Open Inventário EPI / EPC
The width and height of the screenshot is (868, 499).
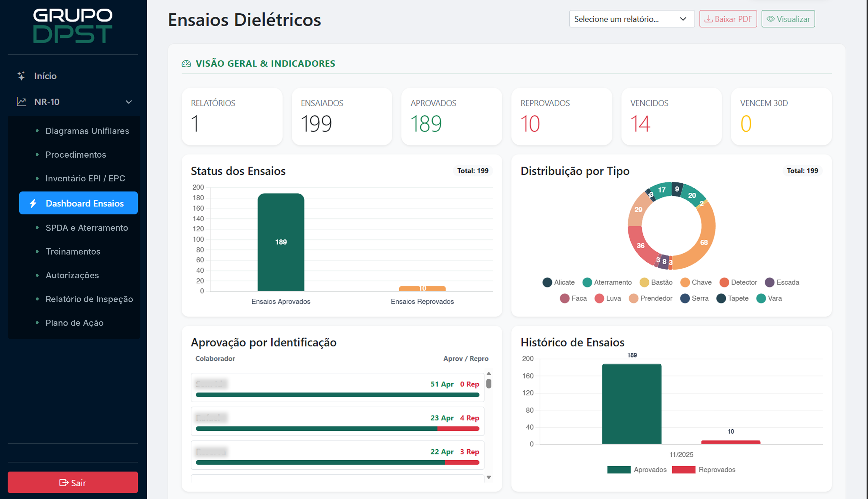pos(85,178)
